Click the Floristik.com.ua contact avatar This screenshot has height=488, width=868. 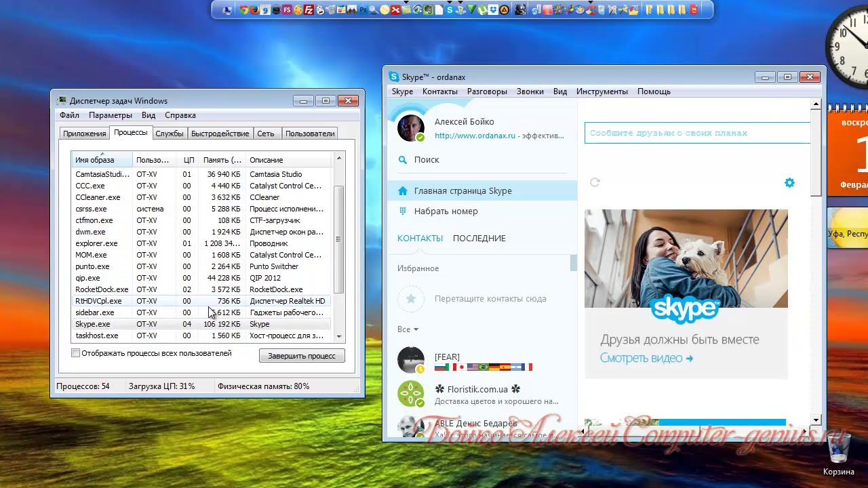(411, 394)
